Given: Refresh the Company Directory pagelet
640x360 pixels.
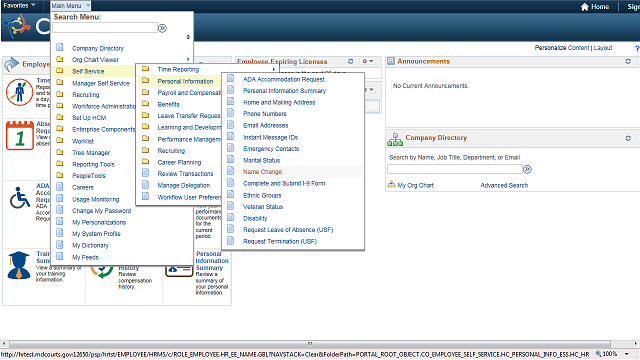Looking at the screenshot, I should point(628,138).
